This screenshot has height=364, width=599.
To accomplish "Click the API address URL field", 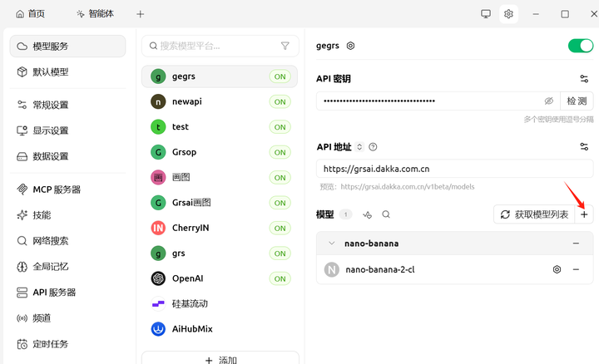I will (x=454, y=169).
